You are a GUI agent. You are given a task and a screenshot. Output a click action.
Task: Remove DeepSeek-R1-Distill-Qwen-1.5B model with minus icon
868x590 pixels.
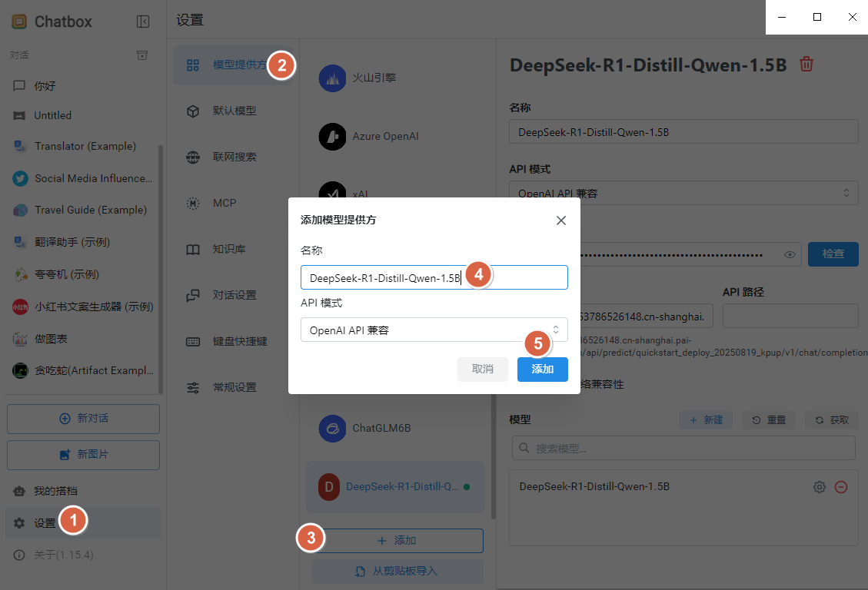[x=841, y=486]
